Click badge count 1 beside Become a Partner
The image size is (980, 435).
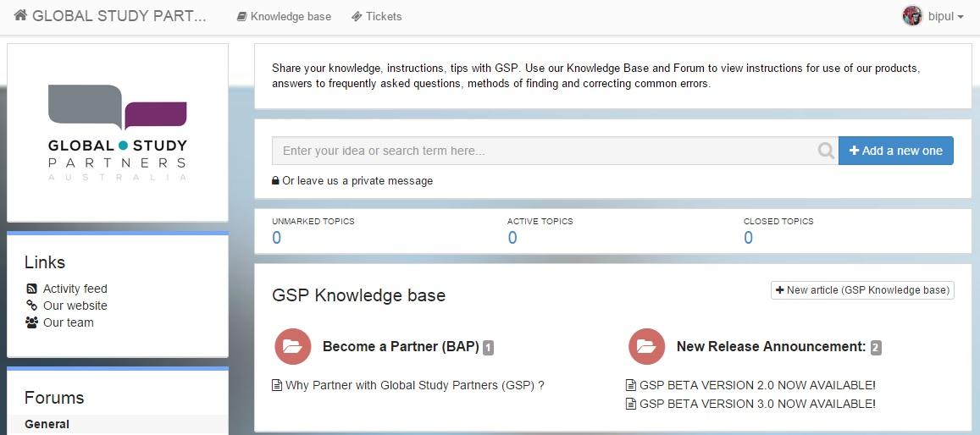coord(488,348)
